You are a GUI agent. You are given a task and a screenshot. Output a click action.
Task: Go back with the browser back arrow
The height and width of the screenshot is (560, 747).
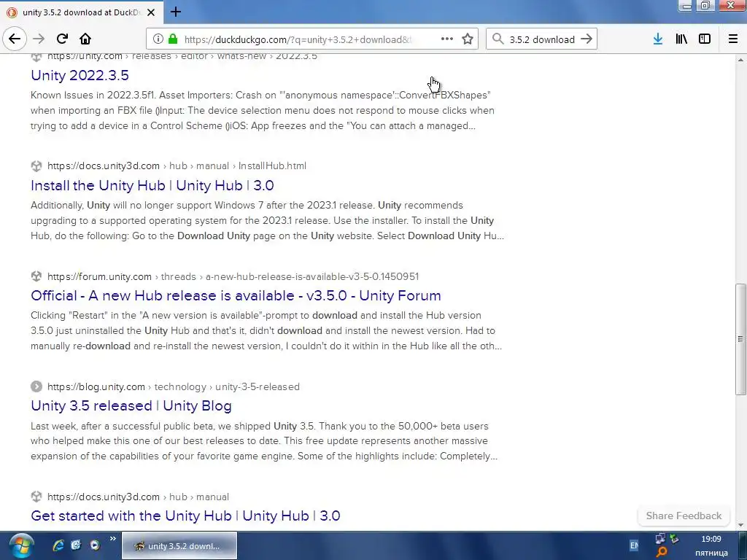tap(15, 39)
